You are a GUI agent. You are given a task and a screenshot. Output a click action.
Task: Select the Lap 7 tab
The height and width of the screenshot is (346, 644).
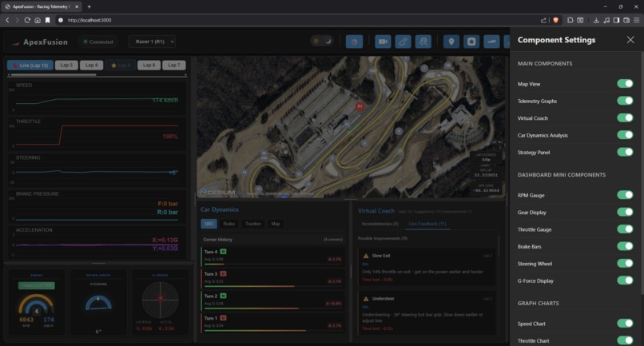[x=173, y=65]
